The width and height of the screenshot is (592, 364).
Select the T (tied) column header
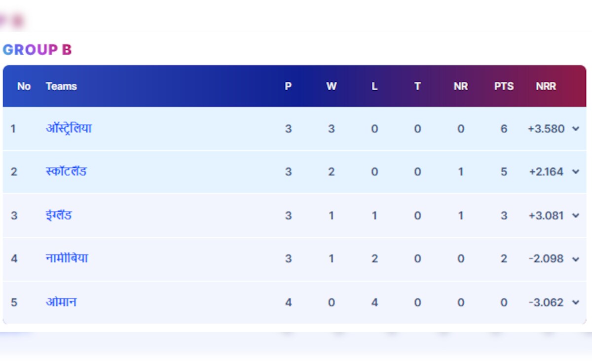point(417,86)
